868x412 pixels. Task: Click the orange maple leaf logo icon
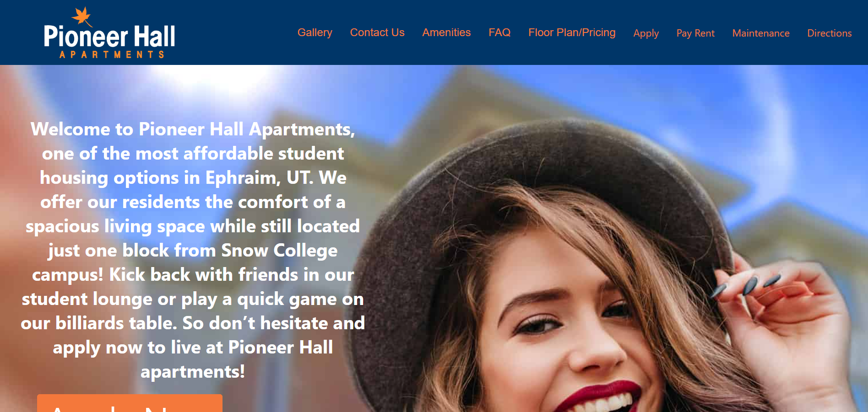click(x=82, y=17)
